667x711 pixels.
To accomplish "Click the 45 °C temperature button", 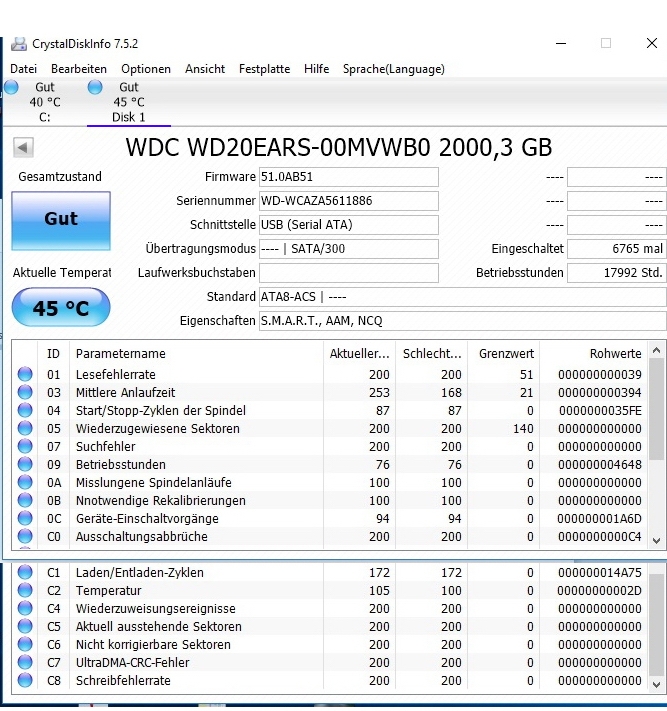I will click(61, 308).
